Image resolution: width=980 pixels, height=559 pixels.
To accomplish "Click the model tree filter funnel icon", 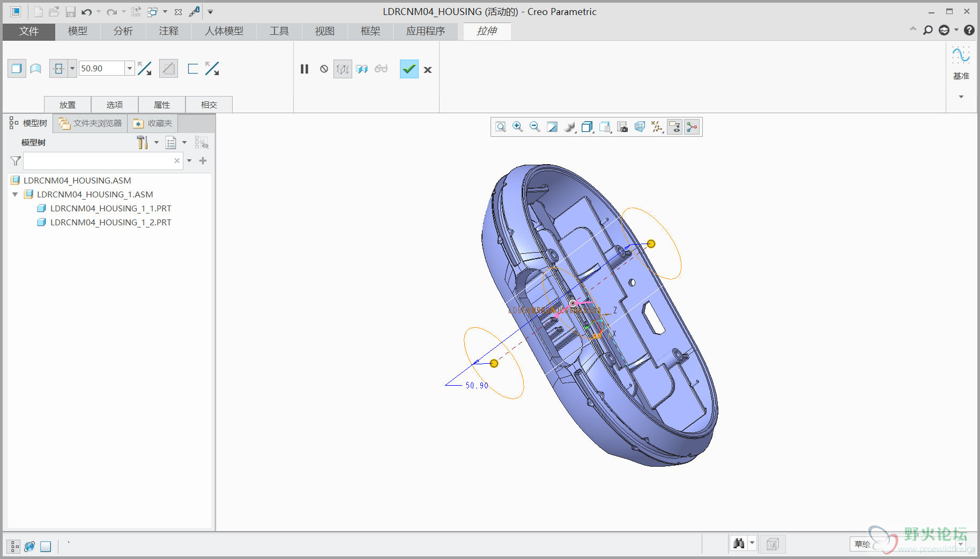I will (x=16, y=161).
